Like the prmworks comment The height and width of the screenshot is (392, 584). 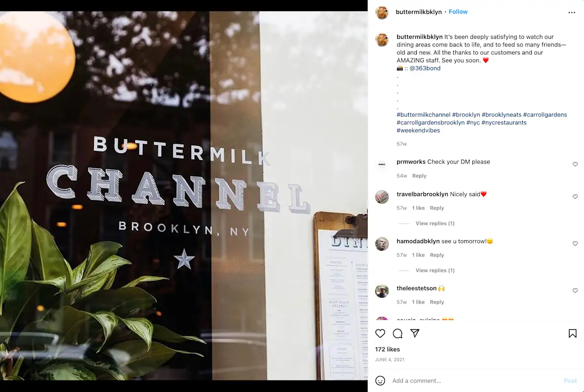[x=575, y=164]
